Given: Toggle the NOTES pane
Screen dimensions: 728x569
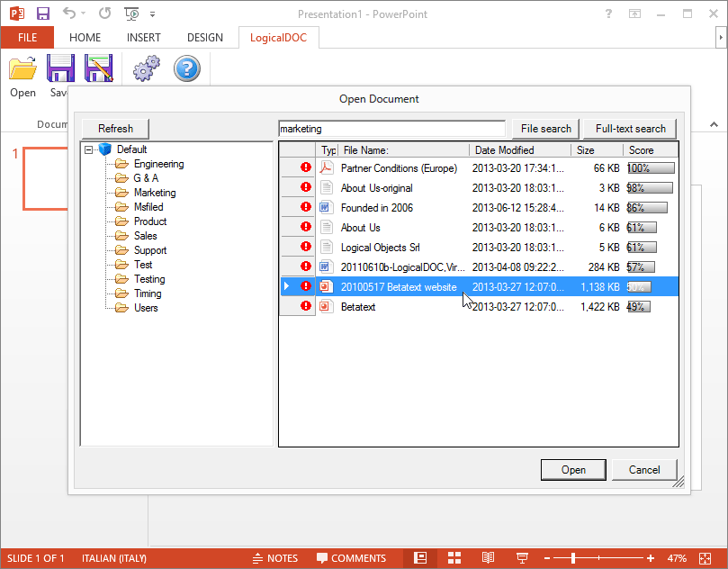Looking at the screenshot, I should (274, 558).
